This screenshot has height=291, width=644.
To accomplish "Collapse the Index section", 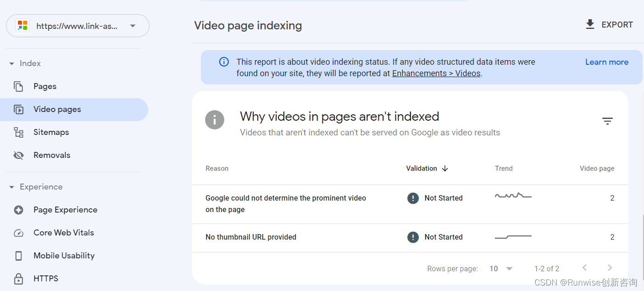I will pos(12,63).
